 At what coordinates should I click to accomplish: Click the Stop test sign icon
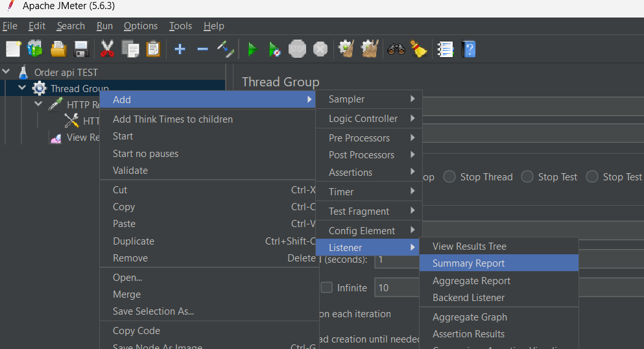pyautogui.click(x=297, y=49)
